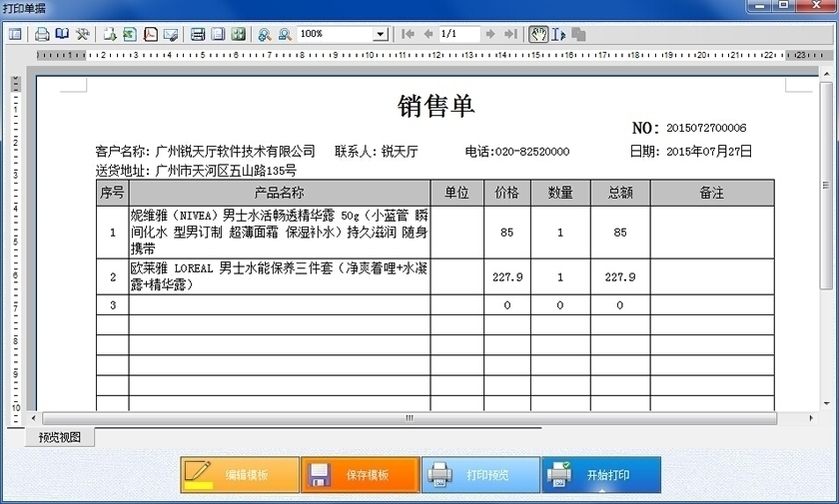This screenshot has height=504, width=839.
Task: Open the 100% zoom level dropdown
Action: (380, 34)
